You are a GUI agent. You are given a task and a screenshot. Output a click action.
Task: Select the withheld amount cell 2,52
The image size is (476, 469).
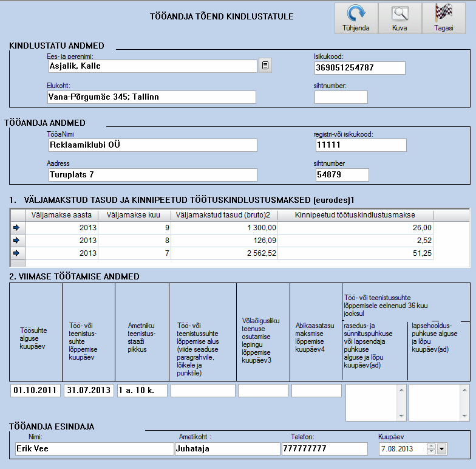pos(355,241)
